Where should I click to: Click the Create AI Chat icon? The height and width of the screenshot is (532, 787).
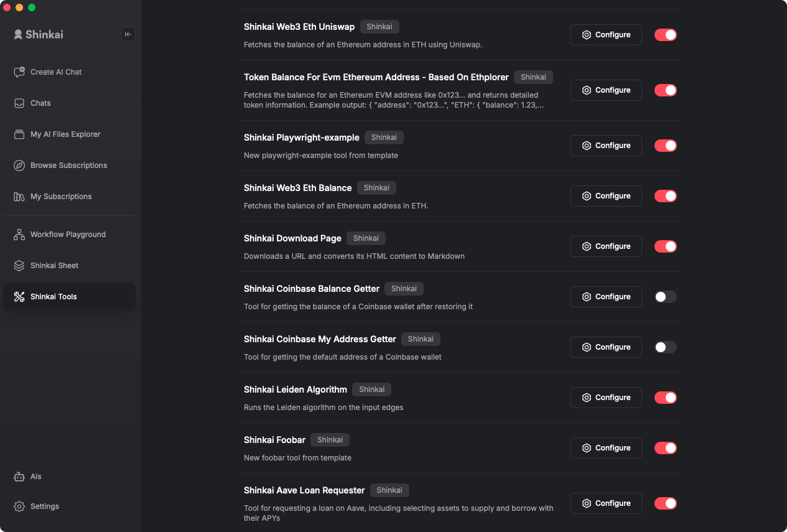[19, 72]
